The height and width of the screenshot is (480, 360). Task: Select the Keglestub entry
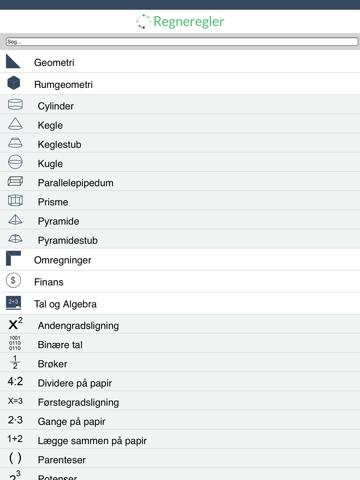pyautogui.click(x=180, y=143)
